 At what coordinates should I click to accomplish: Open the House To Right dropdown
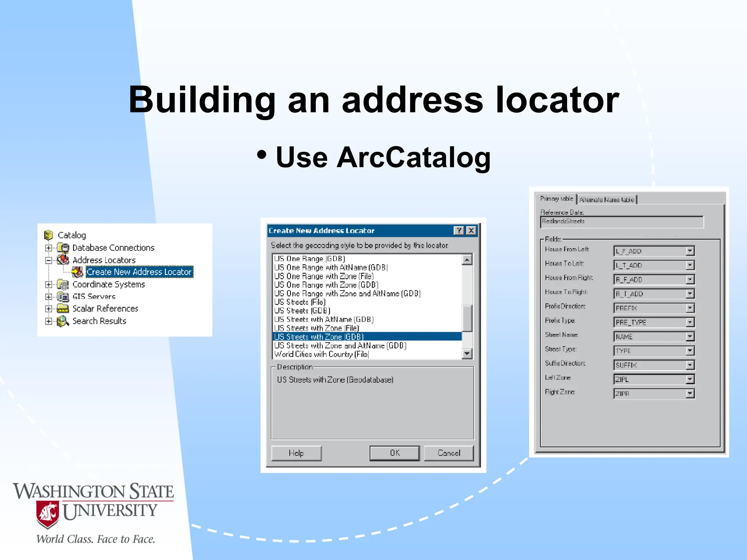pyautogui.click(x=689, y=294)
